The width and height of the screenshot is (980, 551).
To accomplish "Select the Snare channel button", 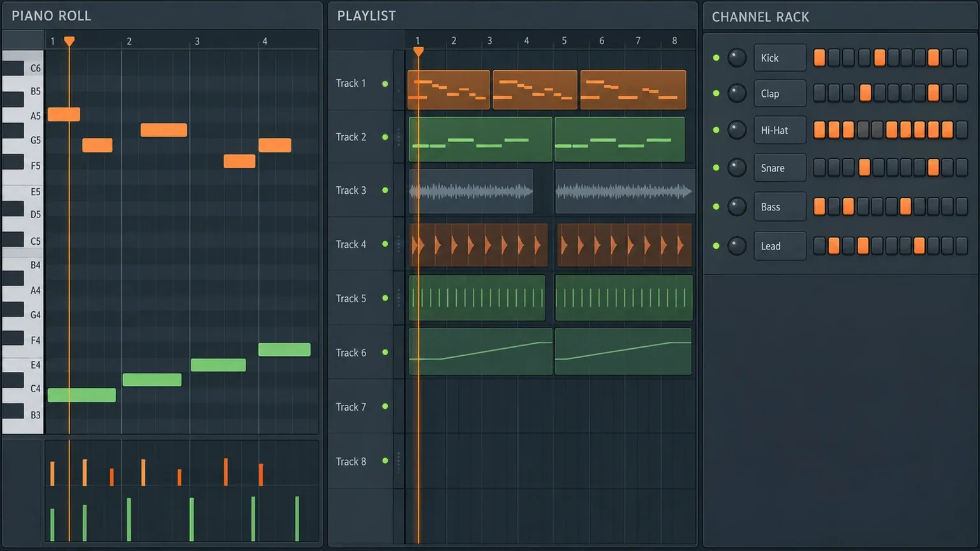I will (780, 168).
